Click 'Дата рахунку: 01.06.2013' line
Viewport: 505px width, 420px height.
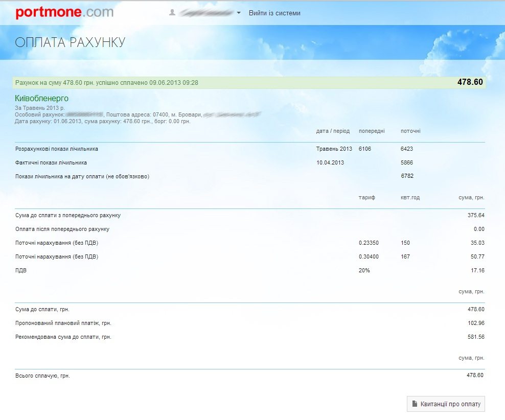[x=102, y=121]
